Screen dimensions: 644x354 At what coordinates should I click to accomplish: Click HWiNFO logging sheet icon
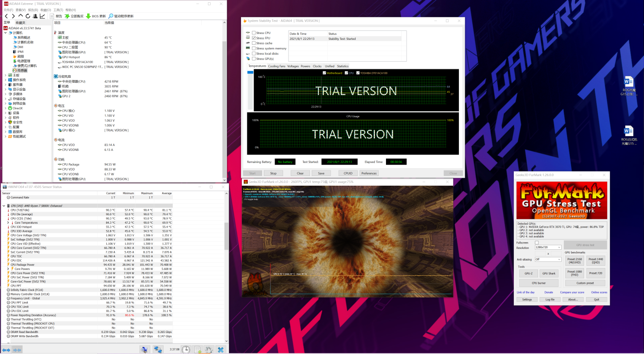198,350
